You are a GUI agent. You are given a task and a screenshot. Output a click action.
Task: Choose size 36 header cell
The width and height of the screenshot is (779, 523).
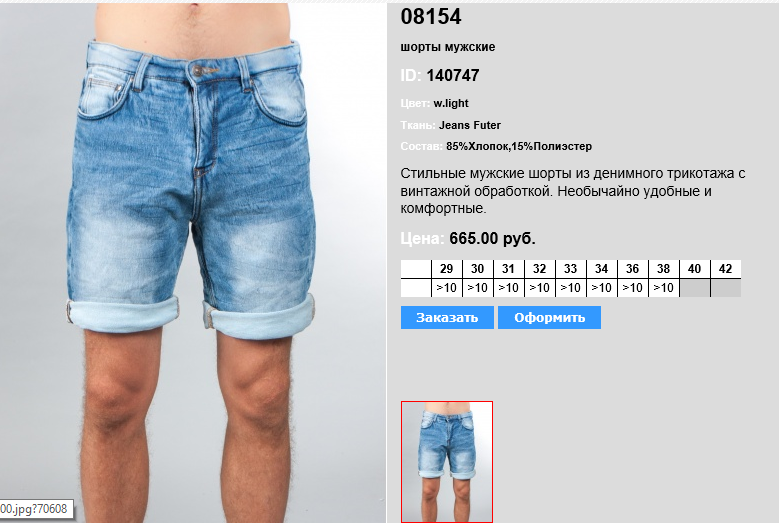coord(632,269)
